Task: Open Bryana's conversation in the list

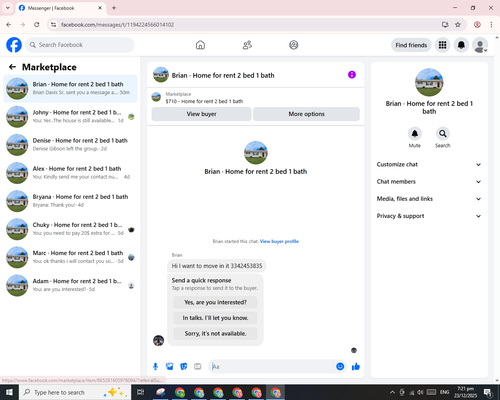Action: 70,201
